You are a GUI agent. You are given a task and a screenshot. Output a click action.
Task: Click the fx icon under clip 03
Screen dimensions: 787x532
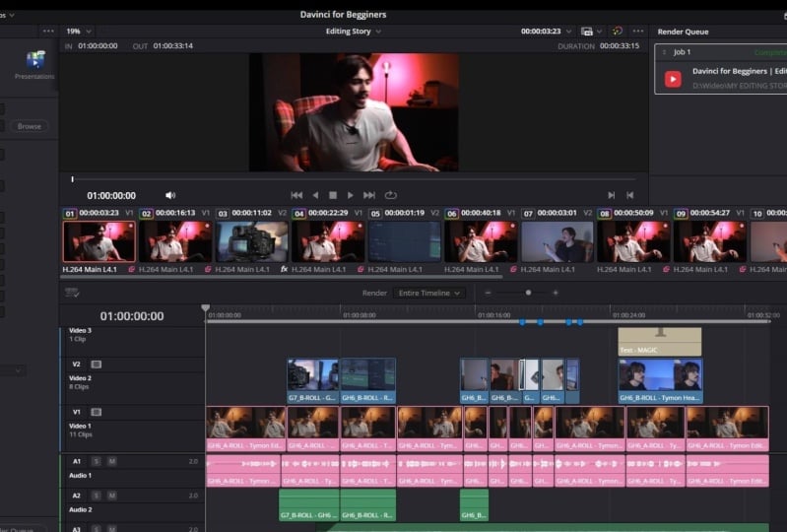click(x=284, y=270)
